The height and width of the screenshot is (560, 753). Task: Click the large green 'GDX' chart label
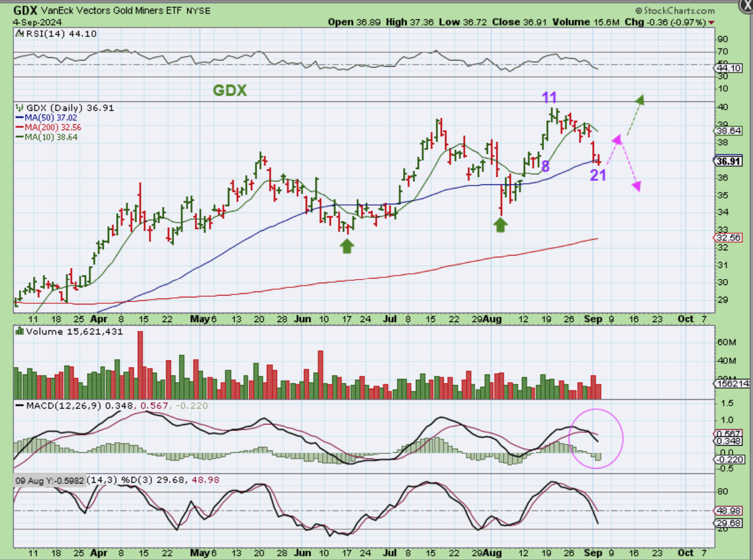pos(230,91)
